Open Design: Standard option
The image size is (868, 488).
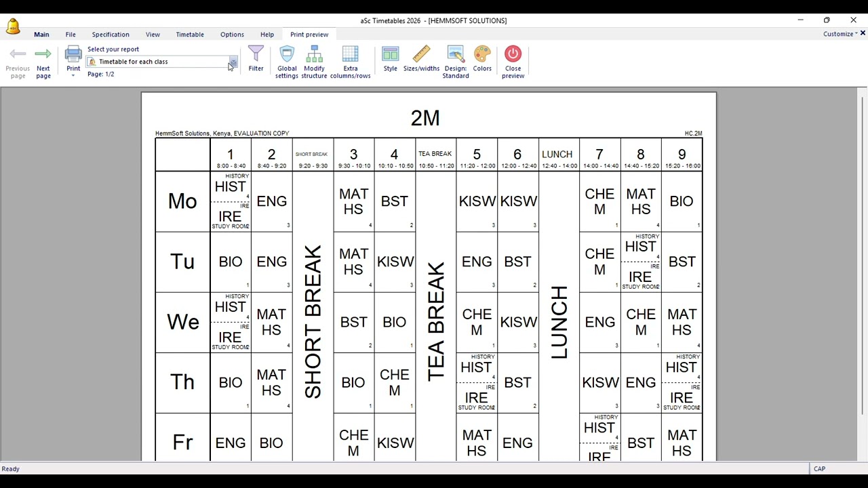coord(456,62)
